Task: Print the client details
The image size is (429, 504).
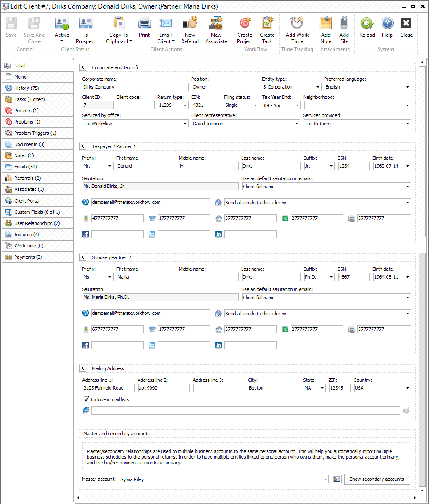Action: [x=144, y=29]
